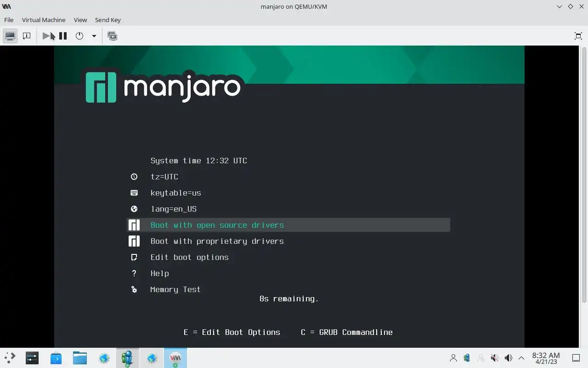Open the File menu
This screenshot has height=368, width=588.
tap(9, 20)
